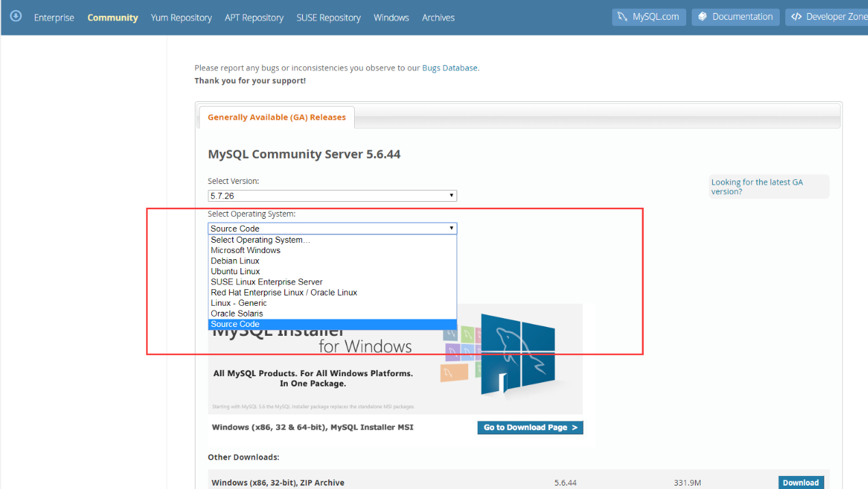Open the Documentation button
Screen dimensions: 868x489
735,17
